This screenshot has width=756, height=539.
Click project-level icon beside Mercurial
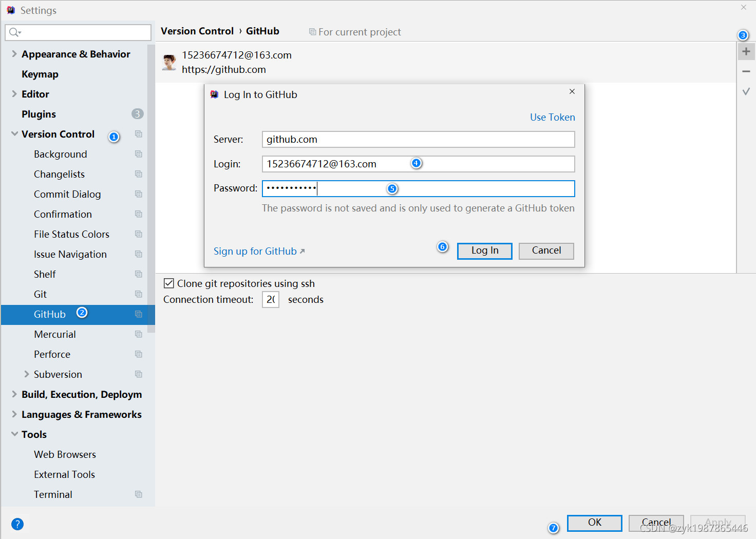pyautogui.click(x=139, y=334)
